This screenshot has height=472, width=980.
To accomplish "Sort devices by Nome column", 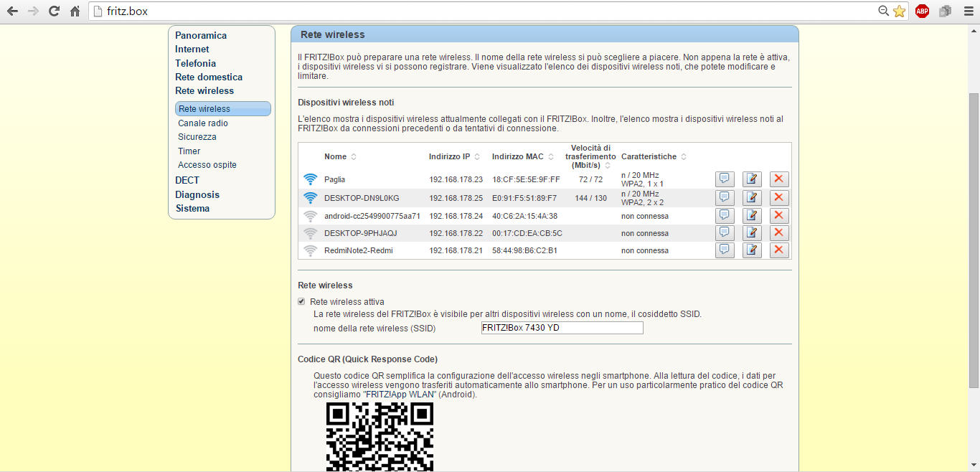I will pos(336,156).
